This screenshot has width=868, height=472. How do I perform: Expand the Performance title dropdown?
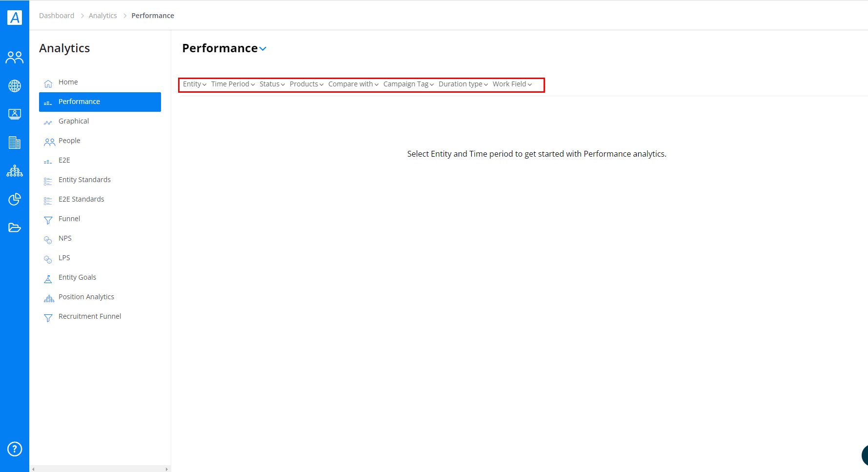pos(263,49)
